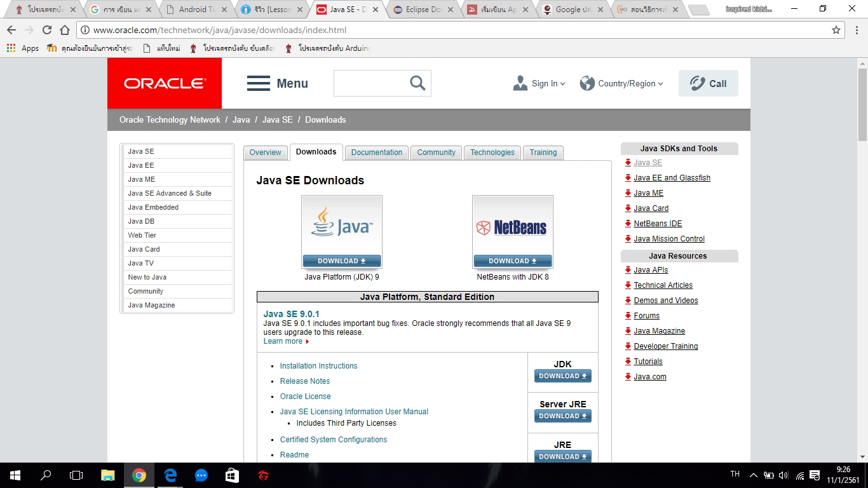Image resolution: width=868 pixels, height=488 pixels.
Task: Open the Windows Start menu
Action: pos(15,475)
